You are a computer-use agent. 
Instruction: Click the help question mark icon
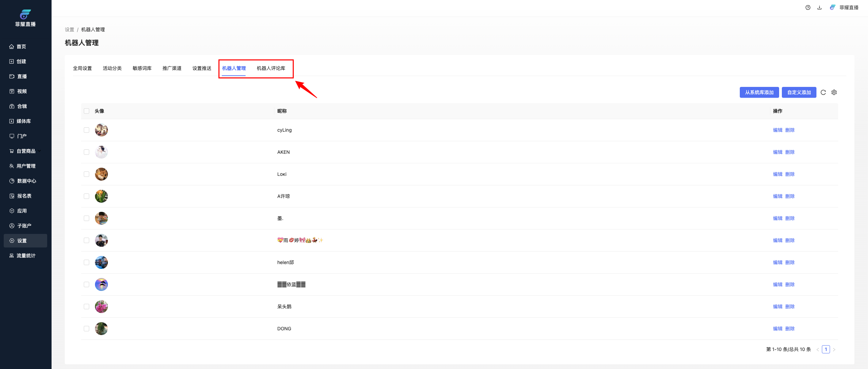tap(808, 7)
